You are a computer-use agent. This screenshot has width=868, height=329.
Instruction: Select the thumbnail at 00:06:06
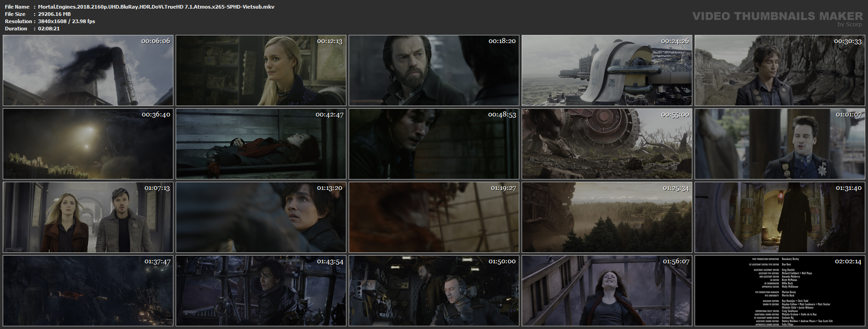88,70
